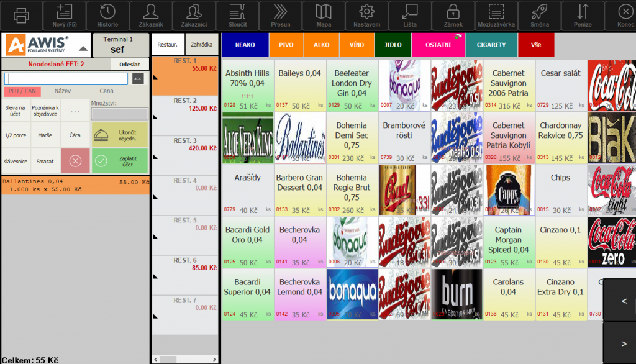
Task: Add Absinth Hills 70% 0,04 product
Action: 247,86
